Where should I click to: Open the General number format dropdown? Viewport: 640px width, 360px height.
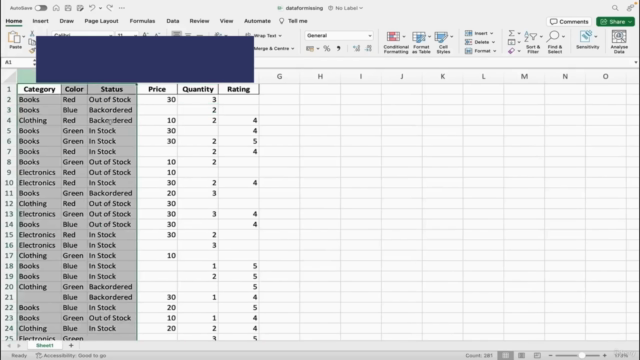339,36
